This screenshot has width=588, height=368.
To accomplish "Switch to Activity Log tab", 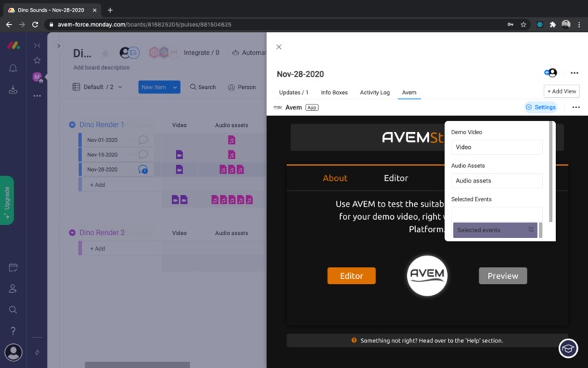I will tap(375, 93).
